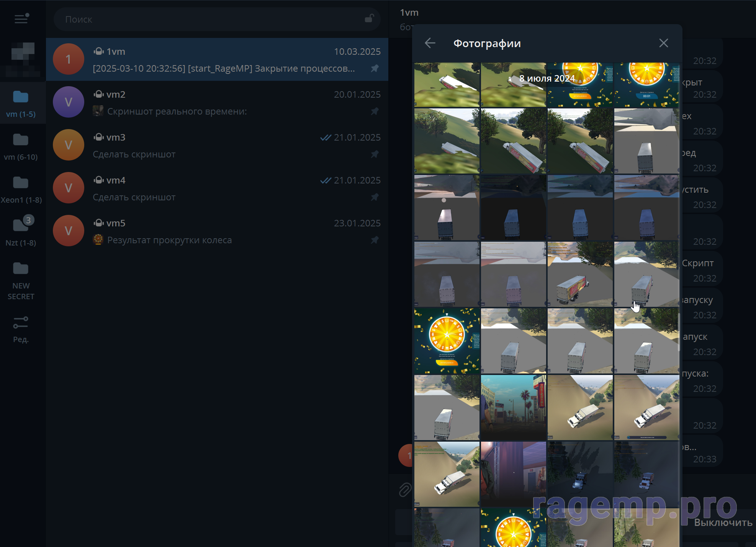Click the lock icon in search bar
The width and height of the screenshot is (756, 547).
pos(369,18)
